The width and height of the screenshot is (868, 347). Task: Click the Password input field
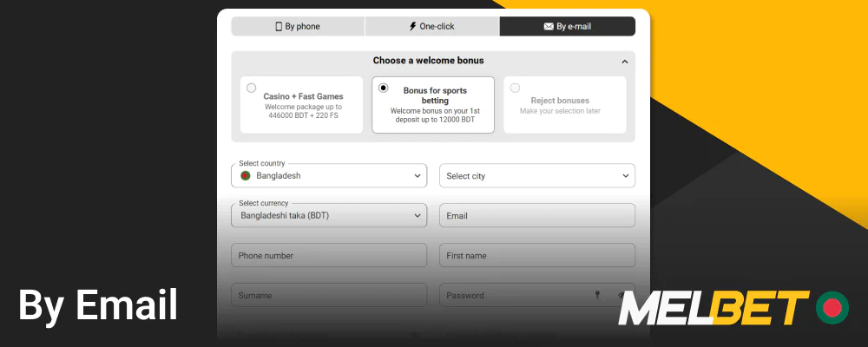pos(537,295)
